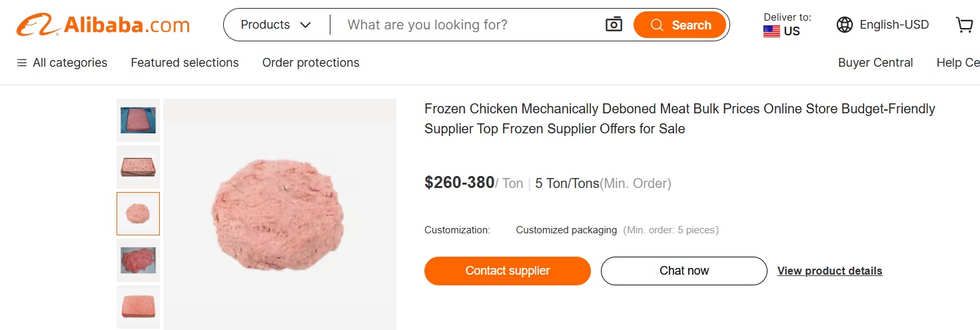Go to Buyer Central
The image size is (980, 330).
coord(875,63)
